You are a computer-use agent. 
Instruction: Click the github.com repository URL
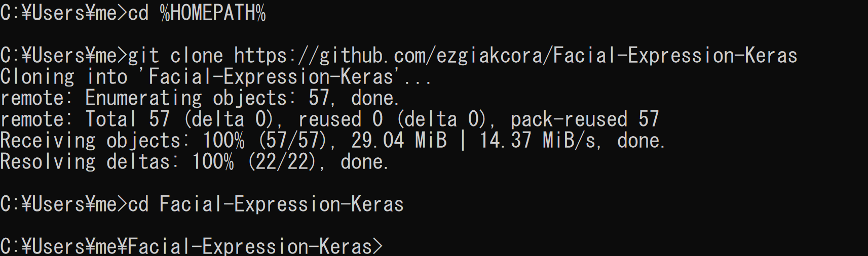[516, 56]
